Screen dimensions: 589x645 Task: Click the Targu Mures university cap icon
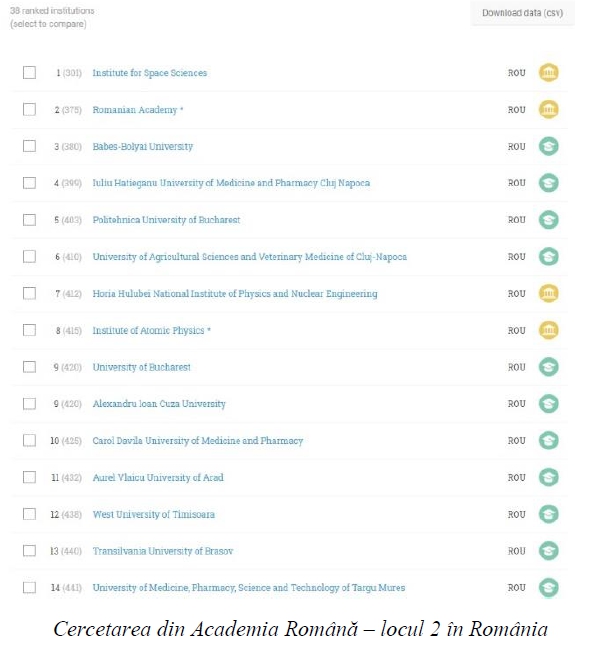click(x=548, y=587)
